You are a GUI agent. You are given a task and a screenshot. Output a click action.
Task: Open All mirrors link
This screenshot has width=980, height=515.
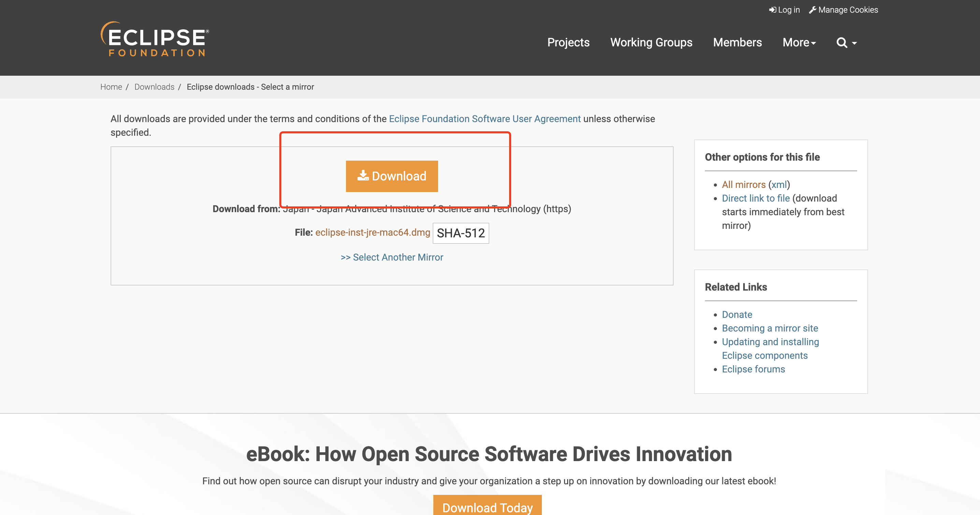point(744,185)
